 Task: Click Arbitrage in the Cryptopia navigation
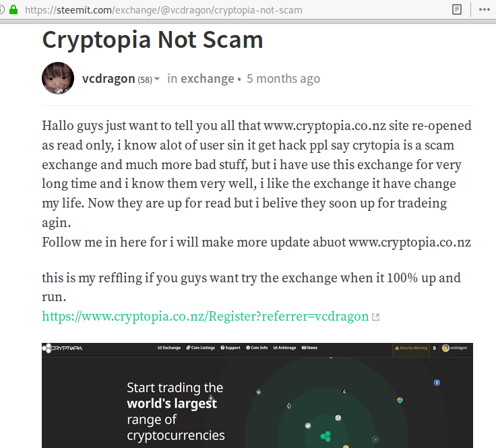[x=284, y=348]
